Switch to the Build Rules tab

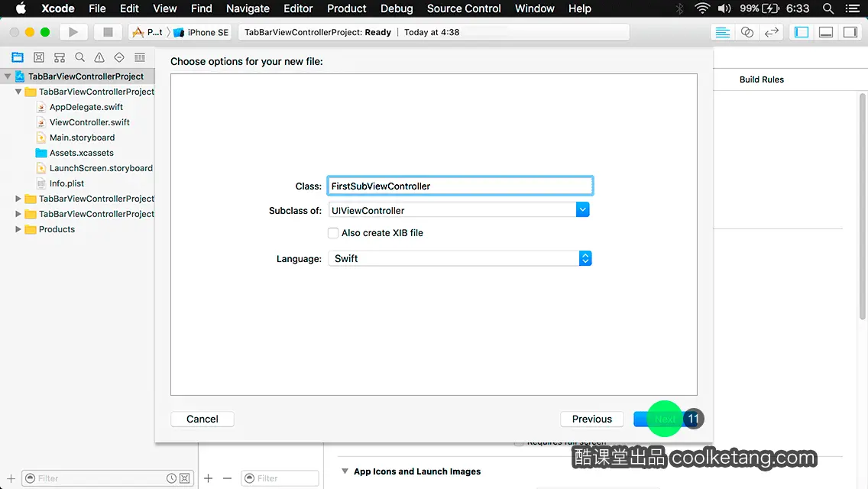(761, 79)
